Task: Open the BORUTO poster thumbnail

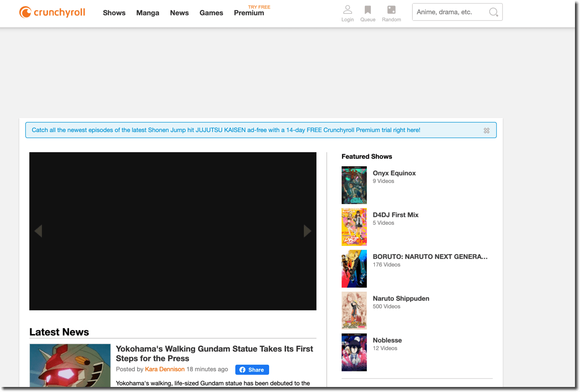Action: point(354,269)
